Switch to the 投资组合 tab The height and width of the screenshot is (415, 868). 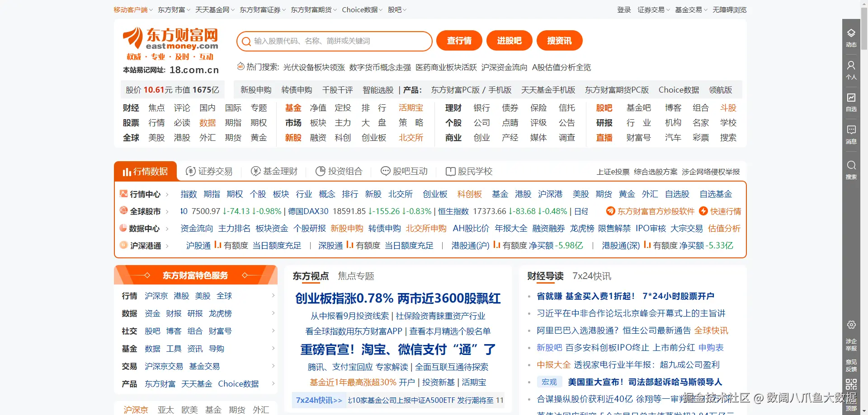tap(339, 172)
